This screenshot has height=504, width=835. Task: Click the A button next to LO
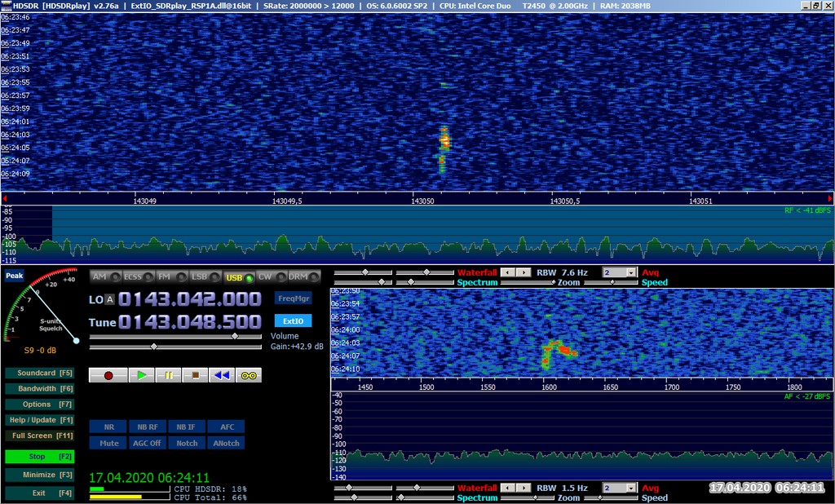(110, 299)
